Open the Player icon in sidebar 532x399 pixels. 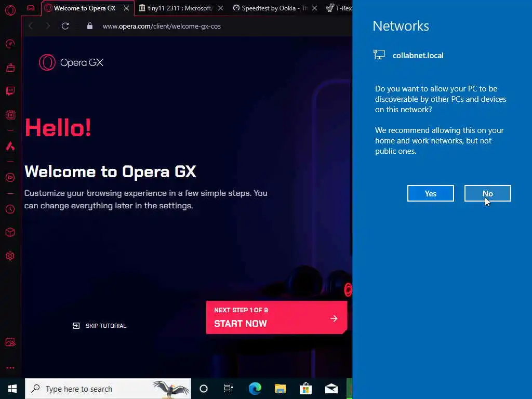point(10,178)
